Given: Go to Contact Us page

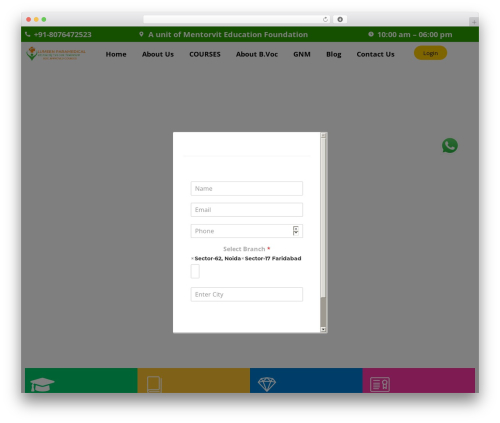Looking at the screenshot, I should tap(375, 54).
